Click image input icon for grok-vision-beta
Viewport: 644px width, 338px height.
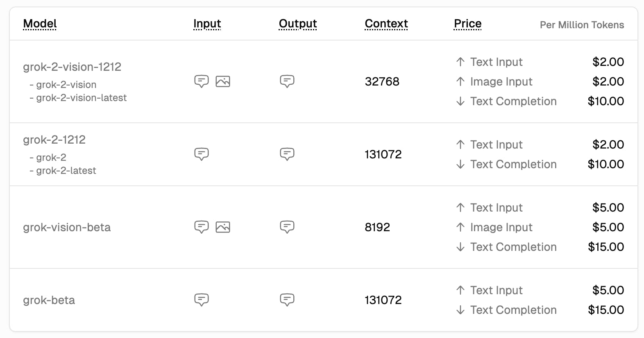coord(223,227)
